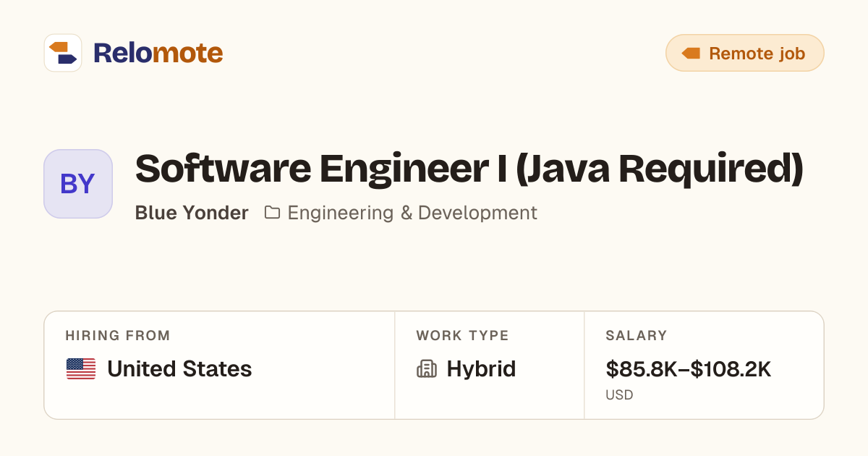The width and height of the screenshot is (868, 456).
Task: Select the Software Engineer I job title
Action: pos(469,169)
